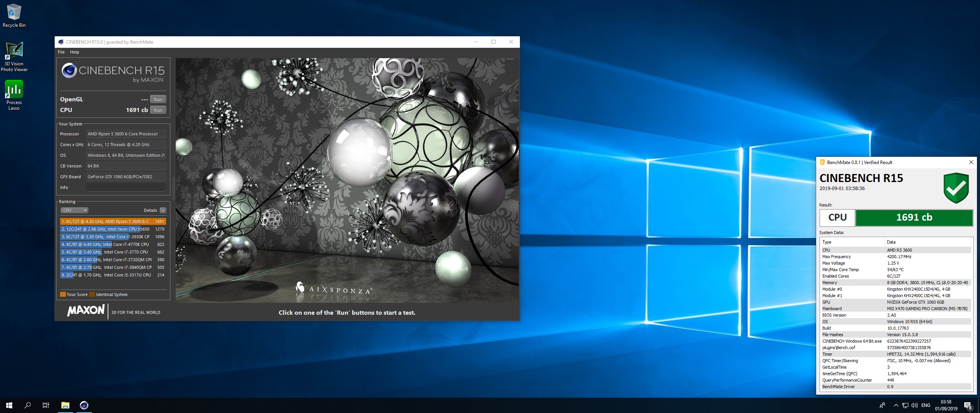Select ranking row Intel Core i7-4770K
This screenshot has width=980, height=413.
coord(113,244)
